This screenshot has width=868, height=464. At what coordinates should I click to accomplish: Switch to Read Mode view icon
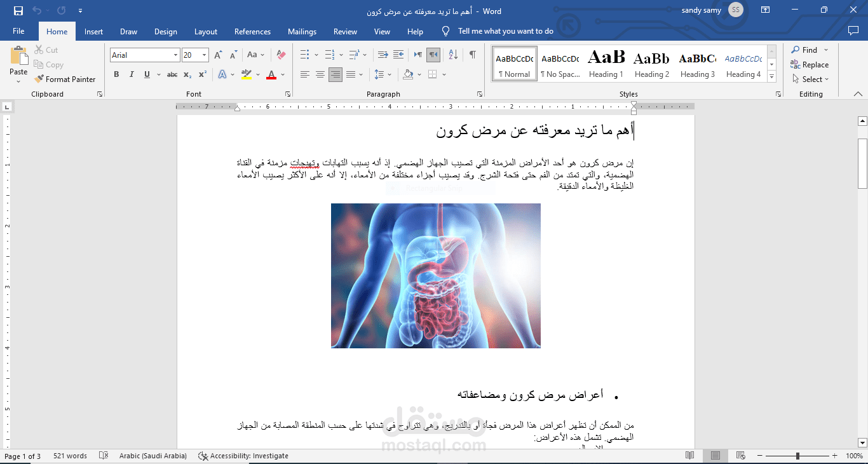pyautogui.click(x=690, y=456)
